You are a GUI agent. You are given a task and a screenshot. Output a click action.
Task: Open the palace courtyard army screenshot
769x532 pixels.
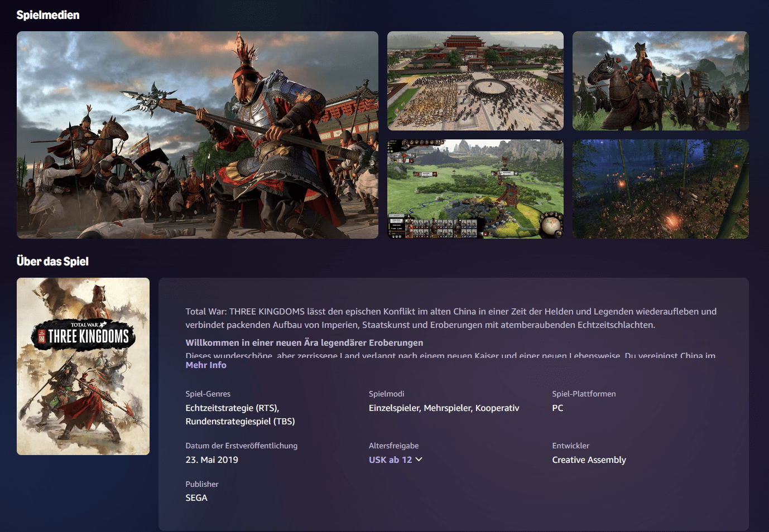(475, 81)
